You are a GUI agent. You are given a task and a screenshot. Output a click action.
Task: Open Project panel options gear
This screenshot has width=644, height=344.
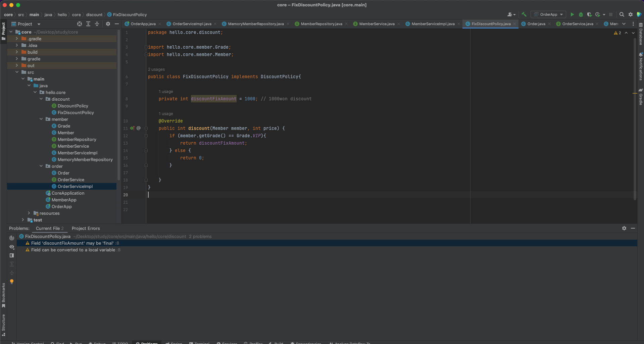click(x=108, y=24)
